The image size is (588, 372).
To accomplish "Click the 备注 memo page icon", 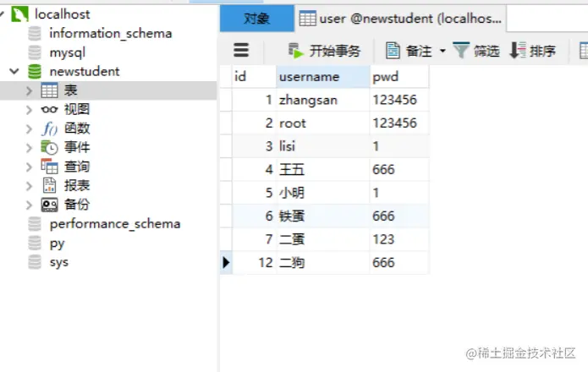I will (393, 50).
